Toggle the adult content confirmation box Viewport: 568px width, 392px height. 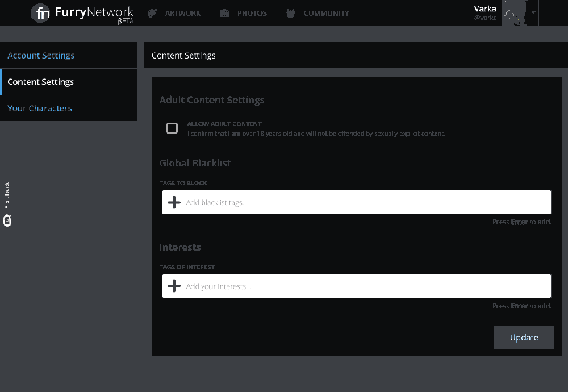tap(172, 128)
